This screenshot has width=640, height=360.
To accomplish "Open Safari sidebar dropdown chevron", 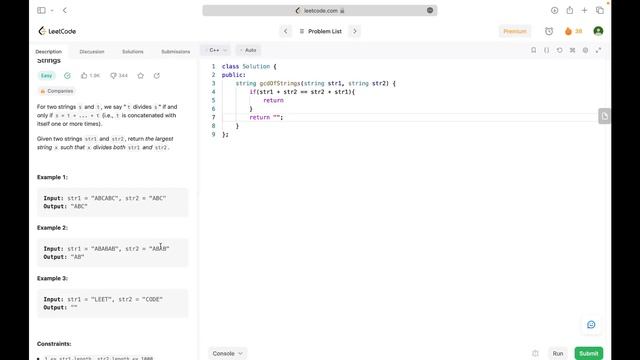I will (52, 10).
